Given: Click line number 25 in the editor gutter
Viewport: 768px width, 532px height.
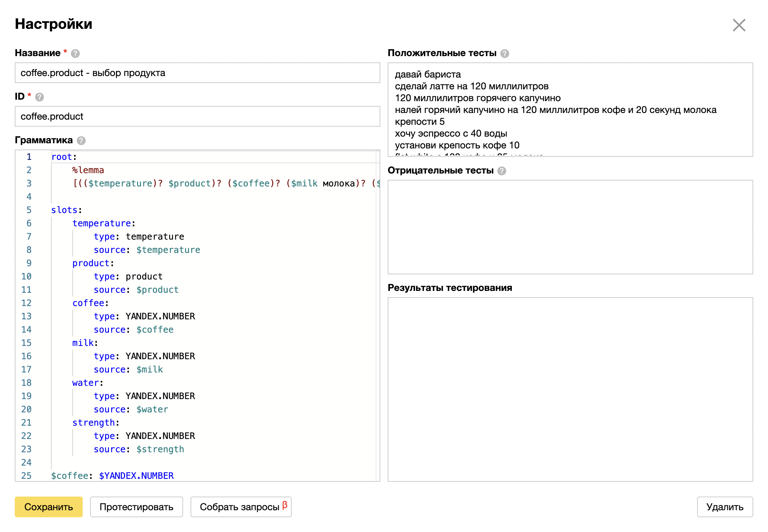Looking at the screenshot, I should coord(27,476).
